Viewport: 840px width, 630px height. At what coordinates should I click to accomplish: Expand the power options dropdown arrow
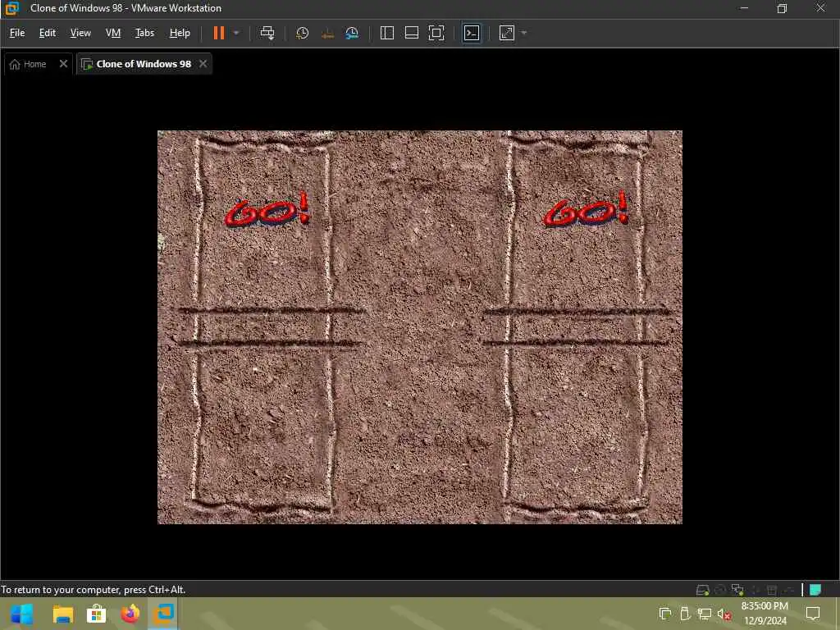pyautogui.click(x=236, y=33)
